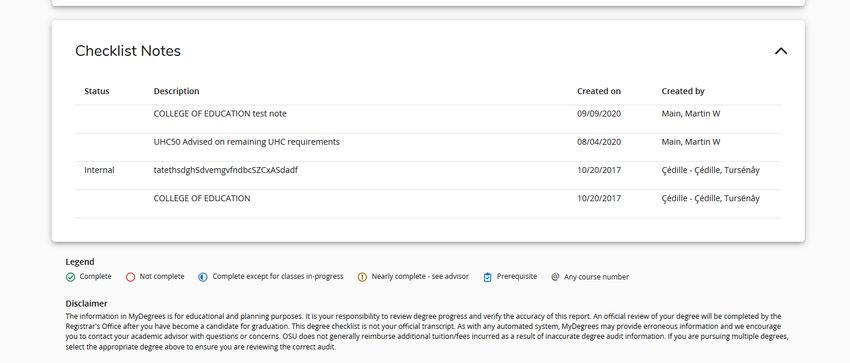Click the green Complete legend icon
This screenshot has width=850, height=363.
coord(70,277)
